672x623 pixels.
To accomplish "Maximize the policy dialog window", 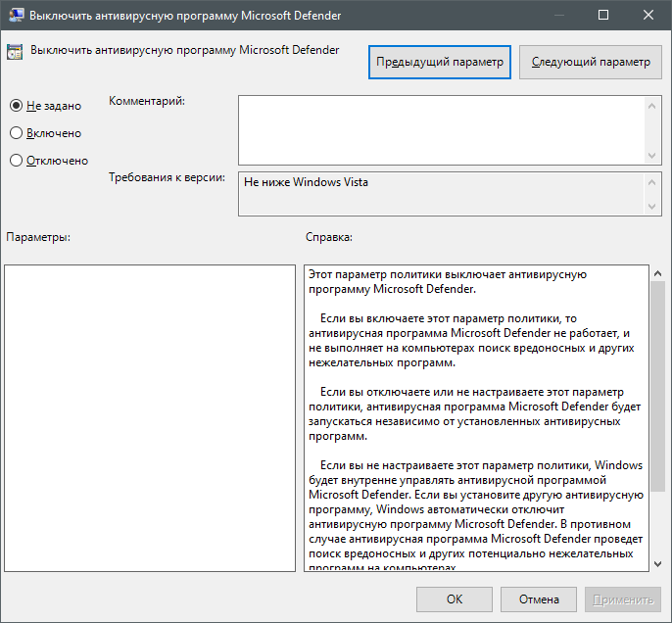I will [603, 15].
